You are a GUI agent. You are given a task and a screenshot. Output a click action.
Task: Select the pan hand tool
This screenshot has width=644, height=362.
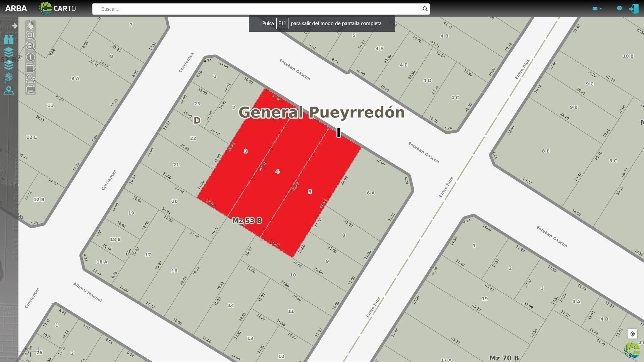tap(31, 25)
